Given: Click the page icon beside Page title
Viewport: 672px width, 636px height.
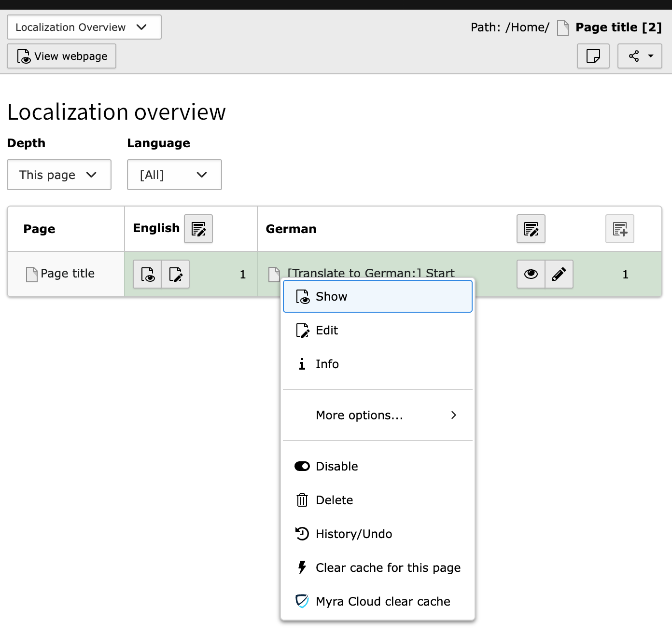Looking at the screenshot, I should [x=31, y=273].
